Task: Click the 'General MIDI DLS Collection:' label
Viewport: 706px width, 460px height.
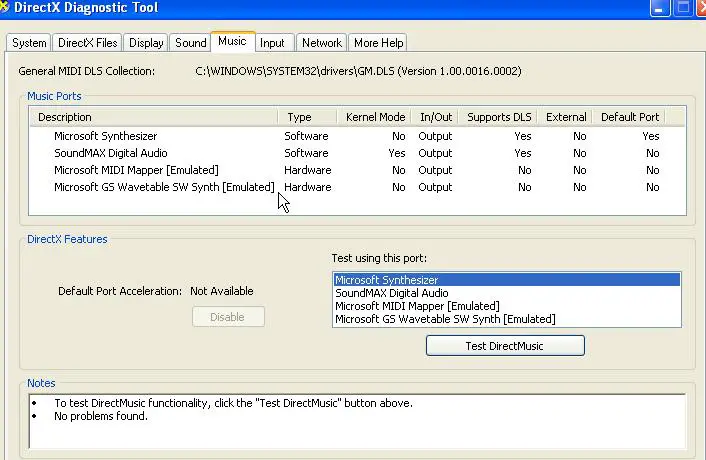Action: [x=86, y=71]
